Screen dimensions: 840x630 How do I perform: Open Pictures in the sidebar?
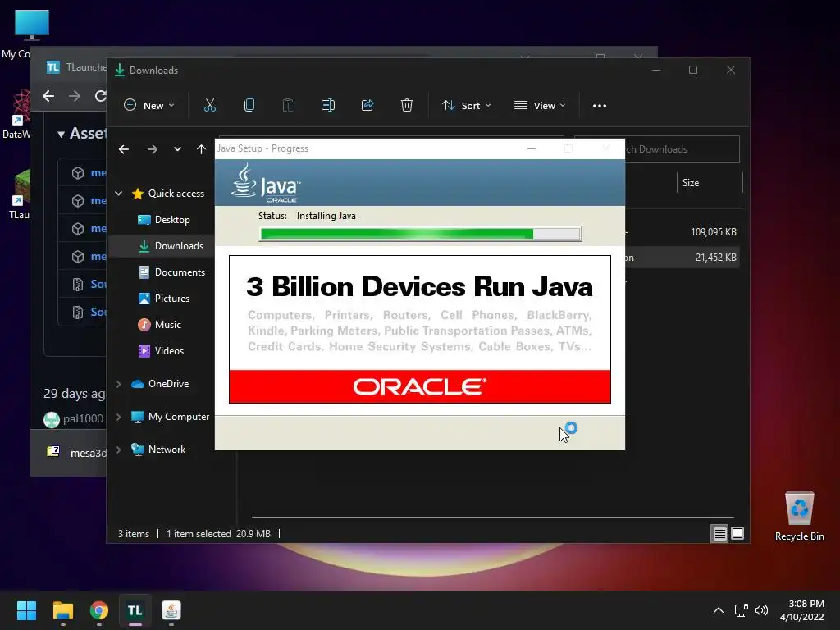tap(164, 299)
